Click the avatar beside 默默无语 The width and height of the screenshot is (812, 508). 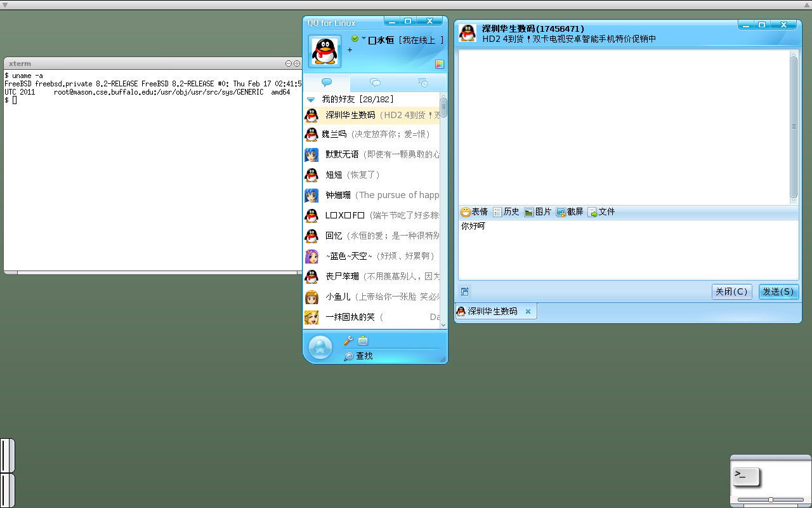[x=311, y=154]
